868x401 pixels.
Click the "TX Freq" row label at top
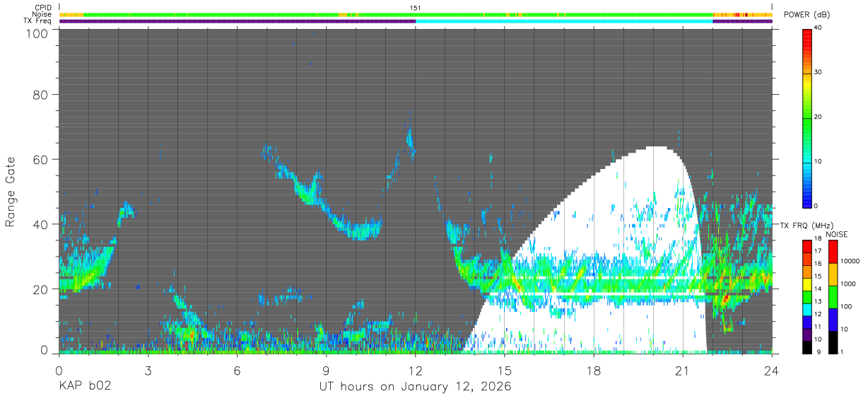point(37,21)
